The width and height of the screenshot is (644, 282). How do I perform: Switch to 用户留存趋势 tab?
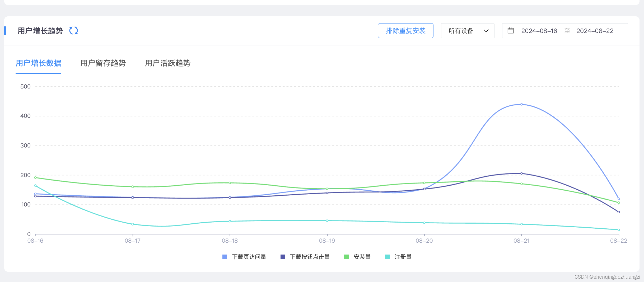(x=103, y=63)
